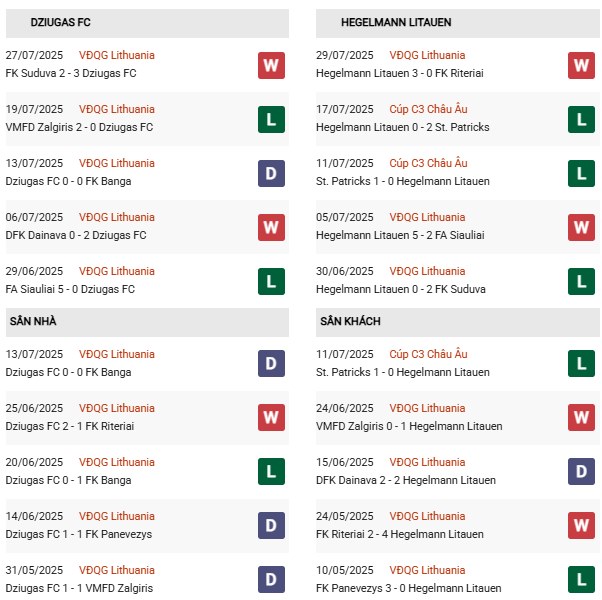Click the L badge for Zalgiris 2-0 Dziugas
The image size is (602, 600).
tap(271, 120)
